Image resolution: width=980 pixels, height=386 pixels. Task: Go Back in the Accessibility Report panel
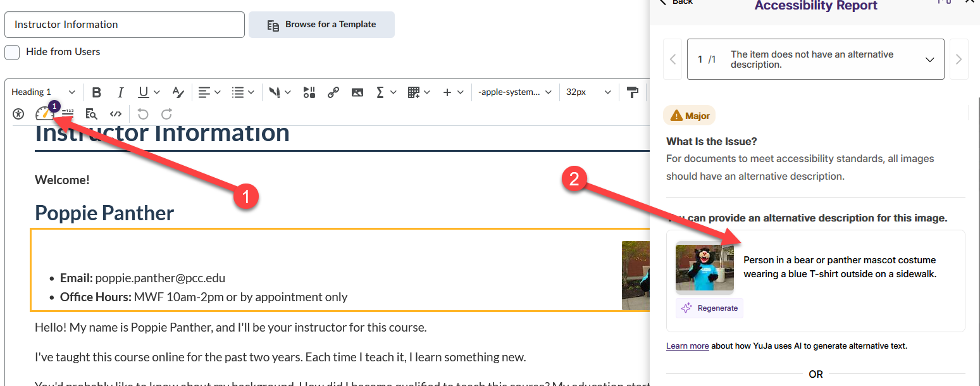pos(676,4)
